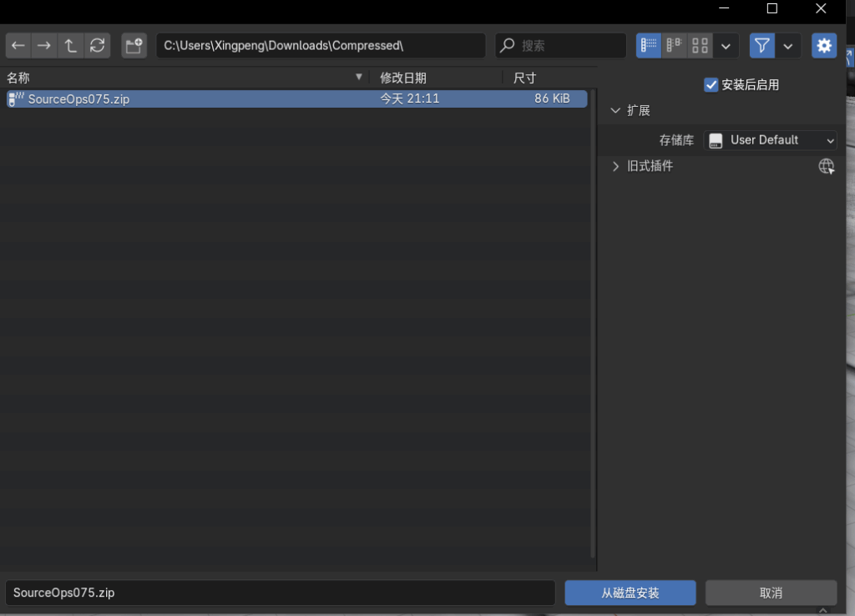Toggle the options gear panel
Viewport: 855px width, 616px height.
click(x=824, y=45)
